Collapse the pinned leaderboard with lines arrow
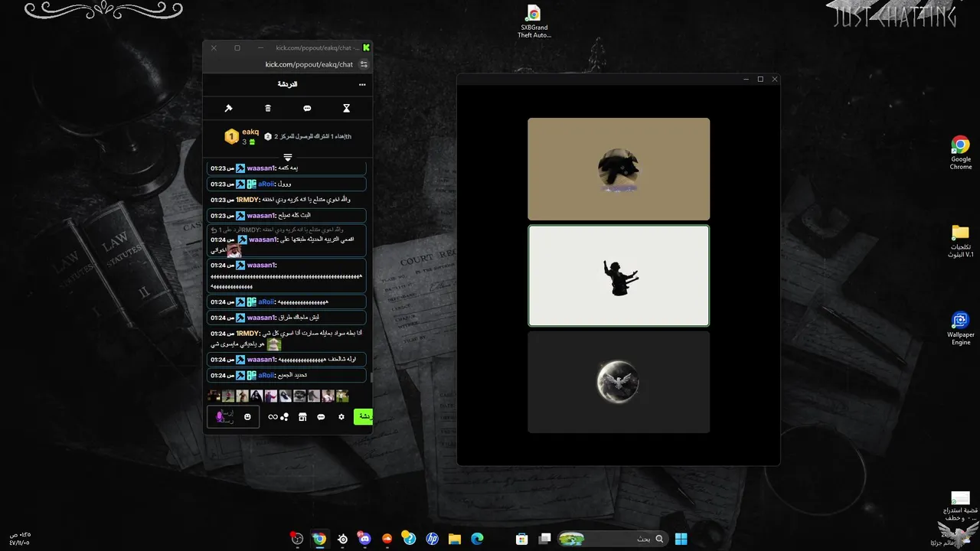This screenshot has width=980, height=551. pyautogui.click(x=288, y=157)
